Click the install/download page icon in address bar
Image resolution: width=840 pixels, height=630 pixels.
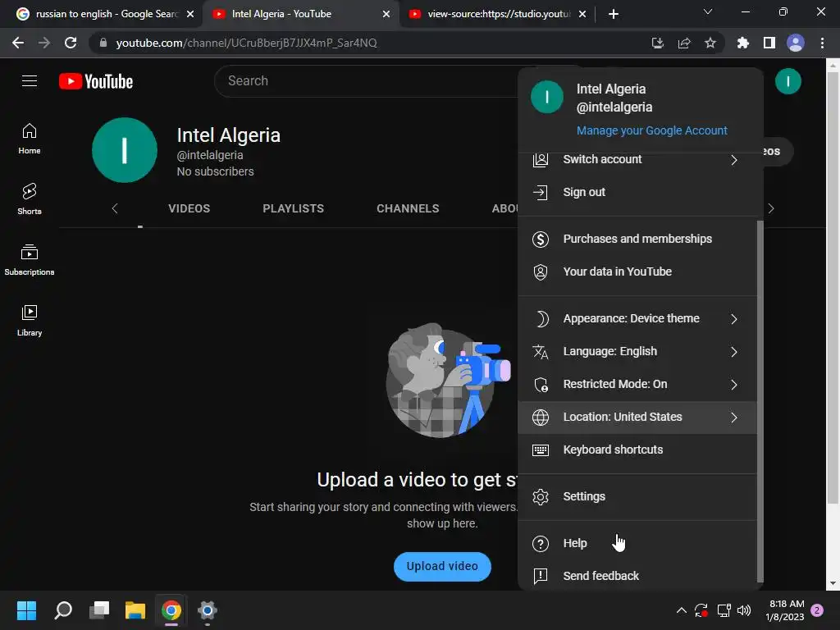657,43
